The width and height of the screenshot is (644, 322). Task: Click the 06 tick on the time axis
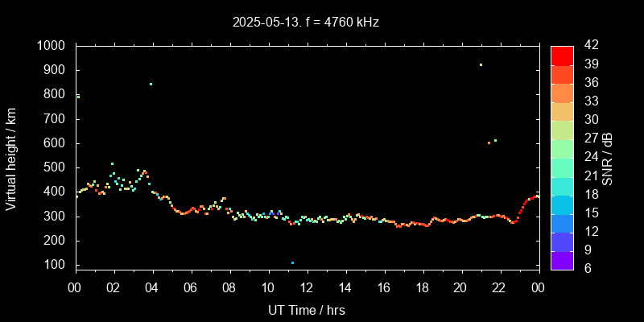point(191,287)
